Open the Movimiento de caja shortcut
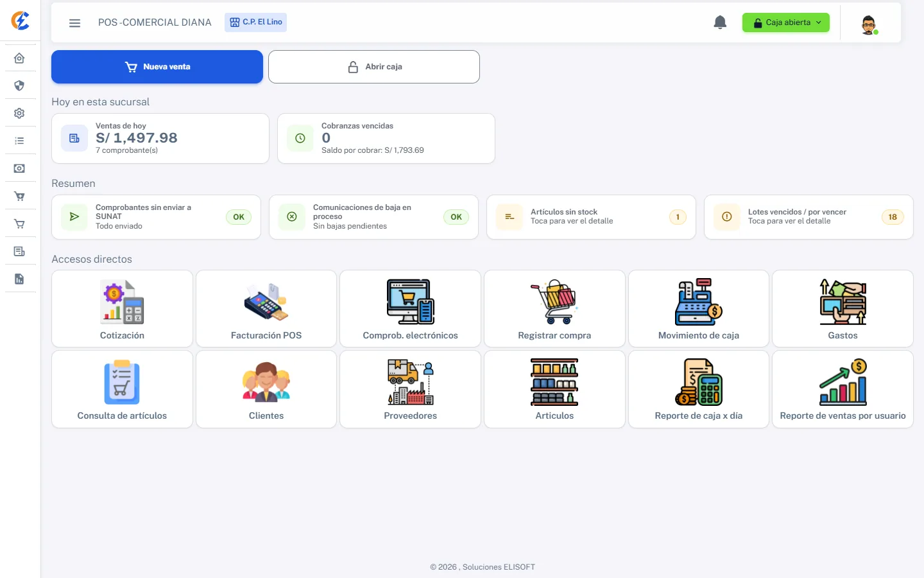Image resolution: width=924 pixels, height=578 pixels. [699, 309]
